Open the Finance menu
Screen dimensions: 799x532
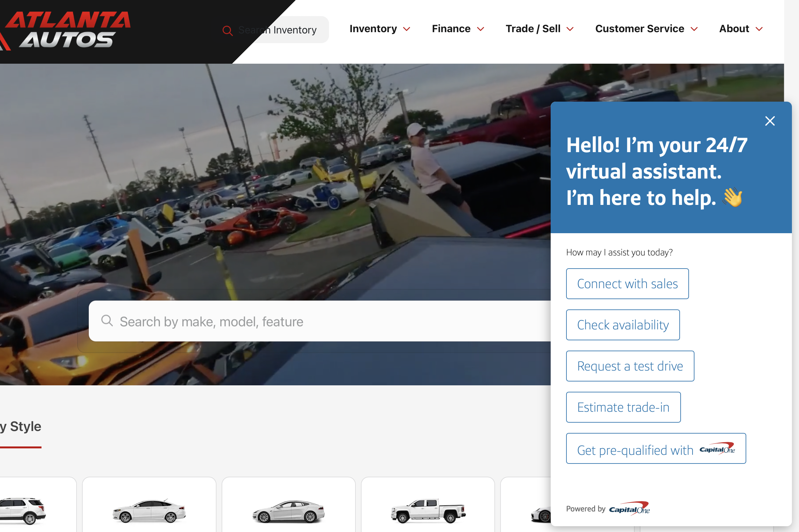451,29
